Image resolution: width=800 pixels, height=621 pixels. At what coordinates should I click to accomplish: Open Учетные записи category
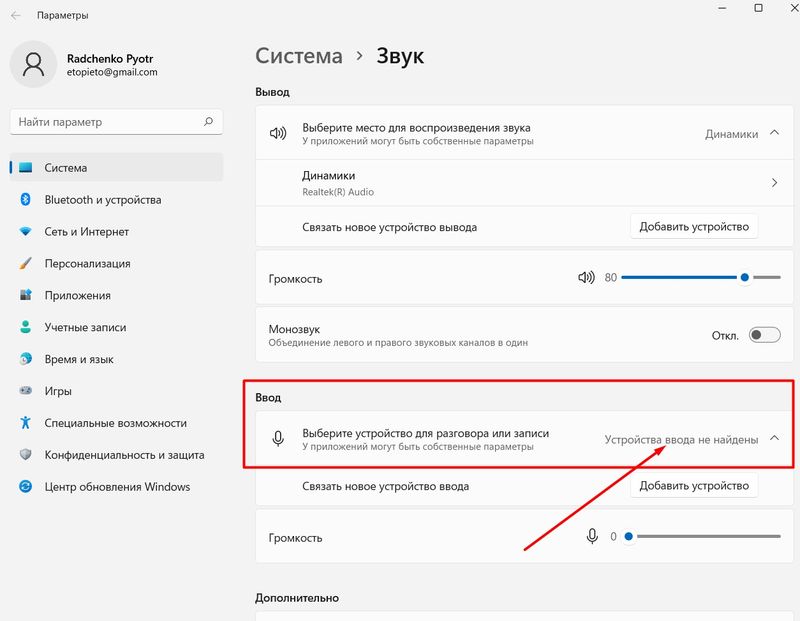[116, 327]
